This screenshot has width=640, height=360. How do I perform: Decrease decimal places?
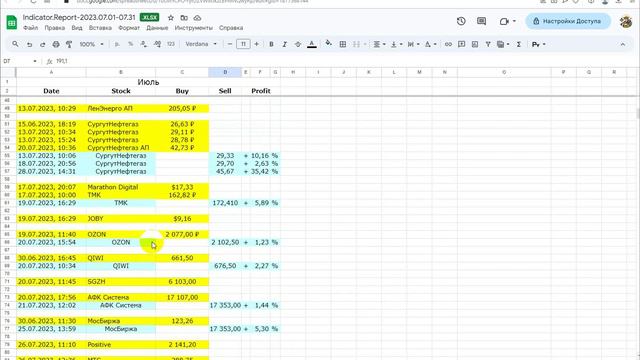point(144,44)
